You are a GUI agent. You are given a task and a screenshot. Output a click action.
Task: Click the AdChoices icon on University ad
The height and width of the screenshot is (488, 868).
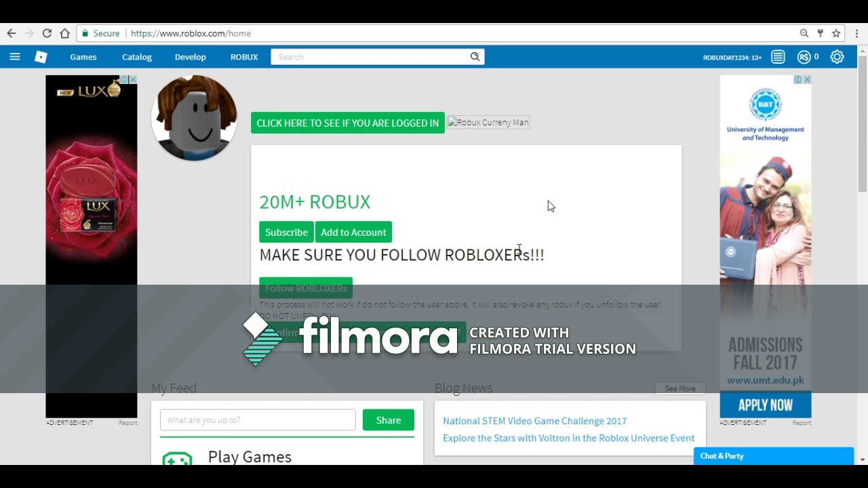point(799,79)
